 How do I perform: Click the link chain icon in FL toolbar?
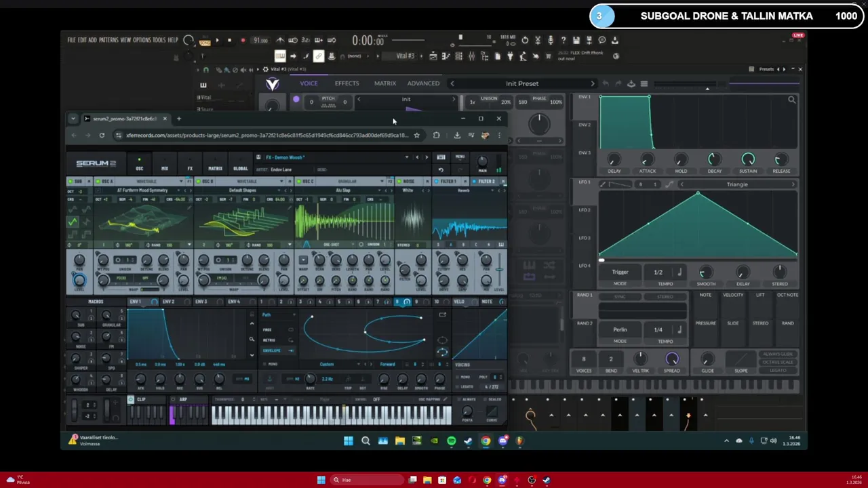click(318, 56)
